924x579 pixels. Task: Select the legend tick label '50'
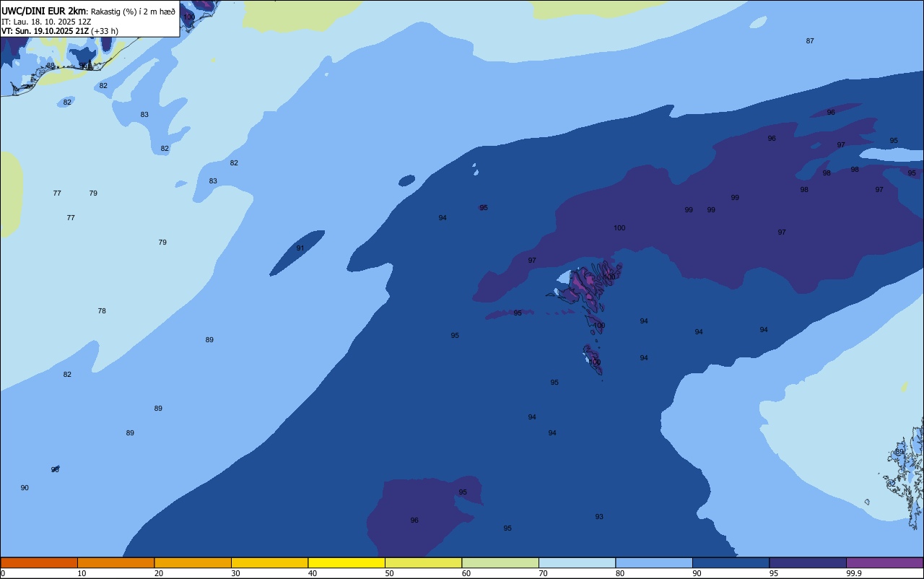[390, 573]
